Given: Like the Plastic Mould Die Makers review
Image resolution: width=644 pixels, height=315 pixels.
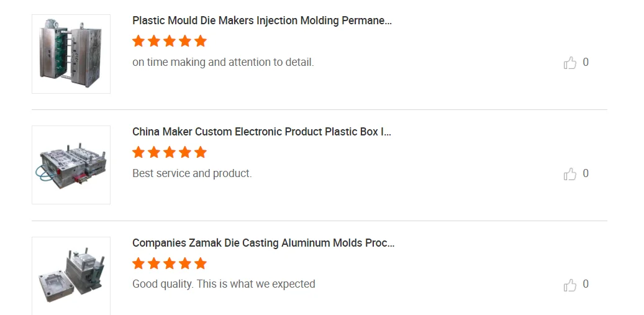Looking at the screenshot, I should pos(570,63).
